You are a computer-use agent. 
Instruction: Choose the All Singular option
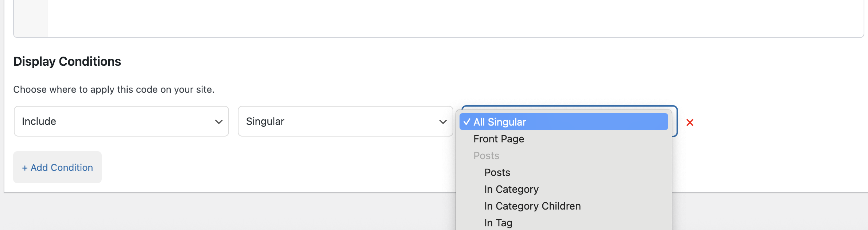coord(500,122)
